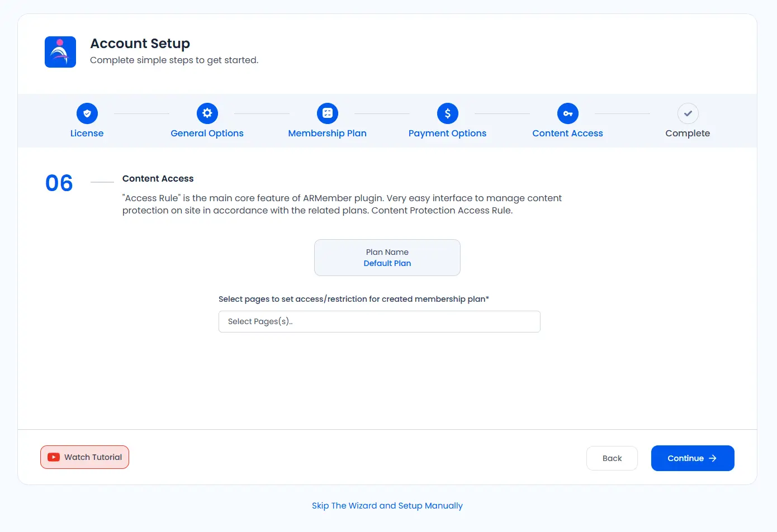Click the 'Select pages to set access/restriction' label
This screenshot has width=777, height=532.
pyautogui.click(x=354, y=299)
